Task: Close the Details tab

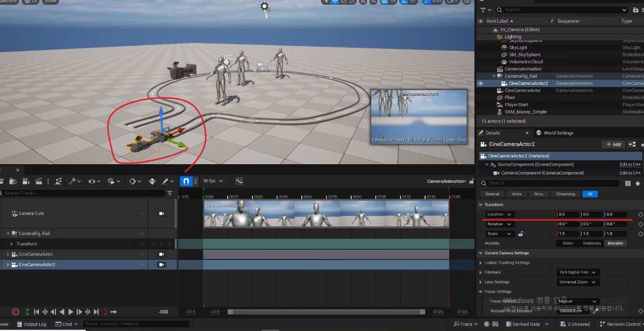Action: point(527,133)
